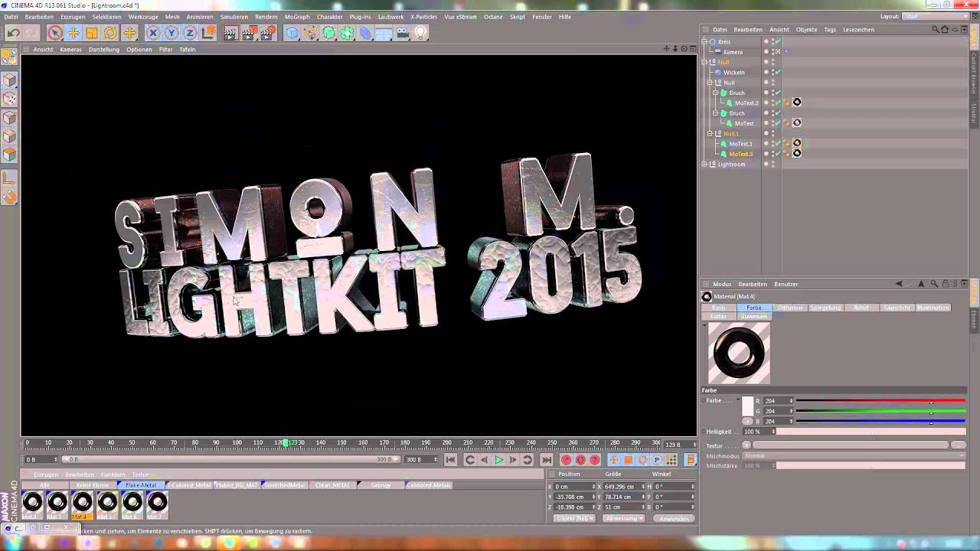Image resolution: width=980 pixels, height=551 pixels.
Task: Open the NURBS generator icon
Action: [329, 33]
